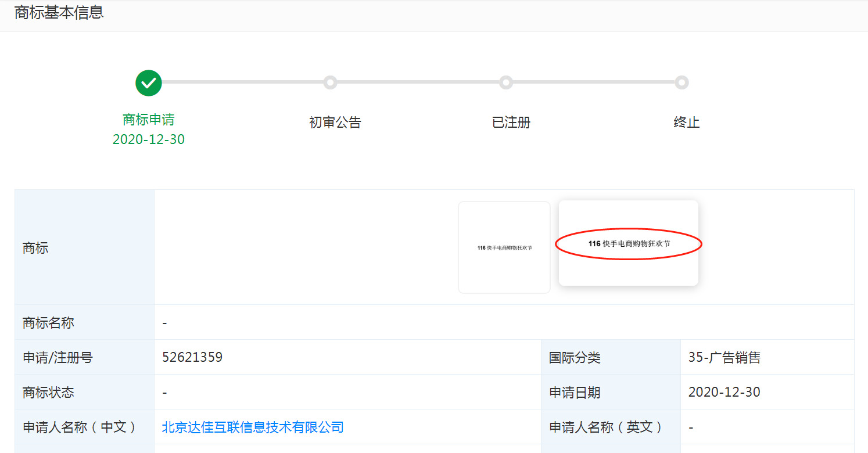Screen dimensions: 868x453
Task: Click the 初审公告 step label
Action: tap(335, 123)
